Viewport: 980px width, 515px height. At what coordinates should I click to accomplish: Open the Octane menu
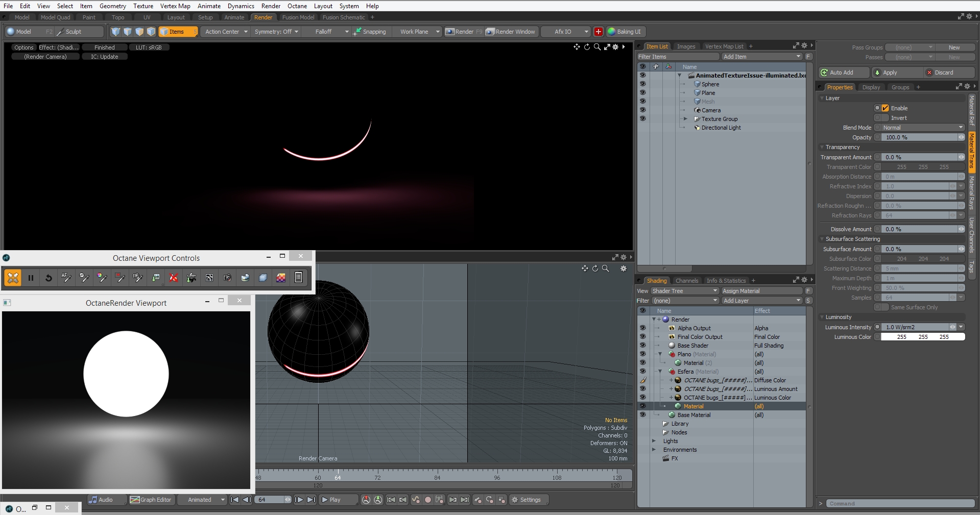point(297,6)
